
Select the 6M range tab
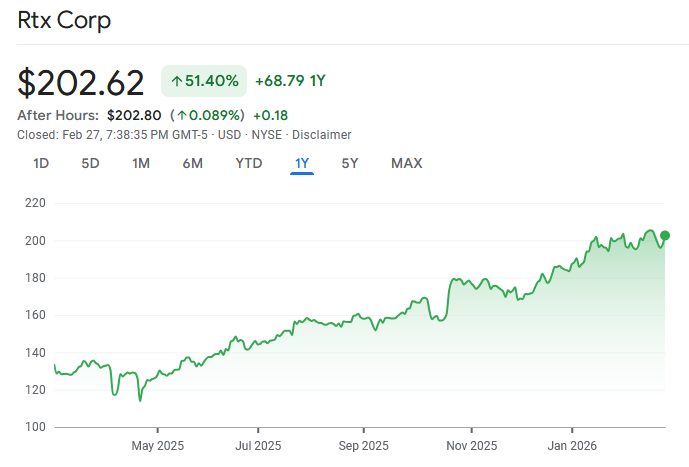click(x=192, y=163)
